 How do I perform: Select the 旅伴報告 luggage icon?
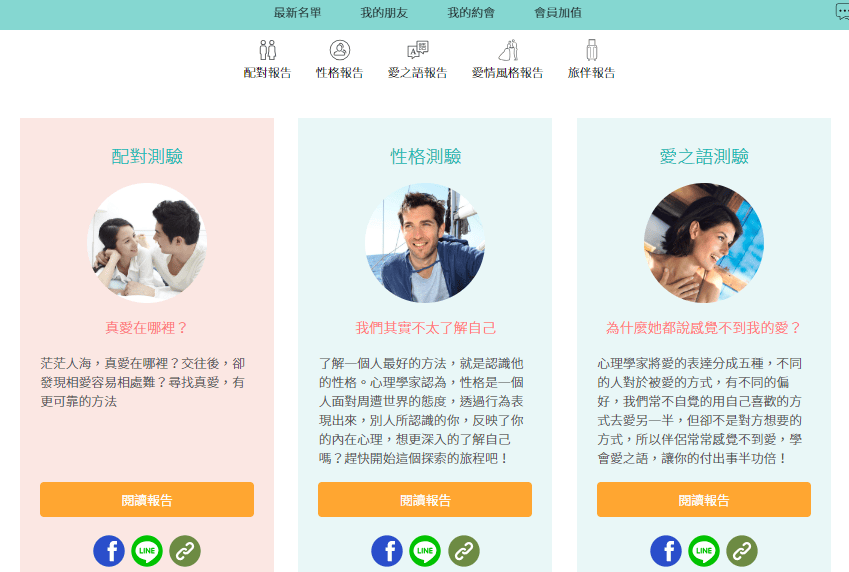click(x=592, y=50)
